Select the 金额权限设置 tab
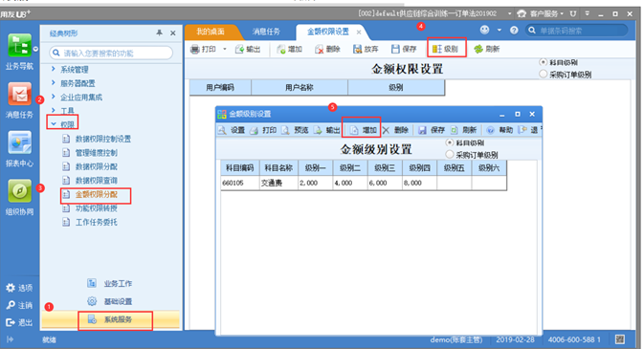644x349 pixels. pyautogui.click(x=328, y=32)
